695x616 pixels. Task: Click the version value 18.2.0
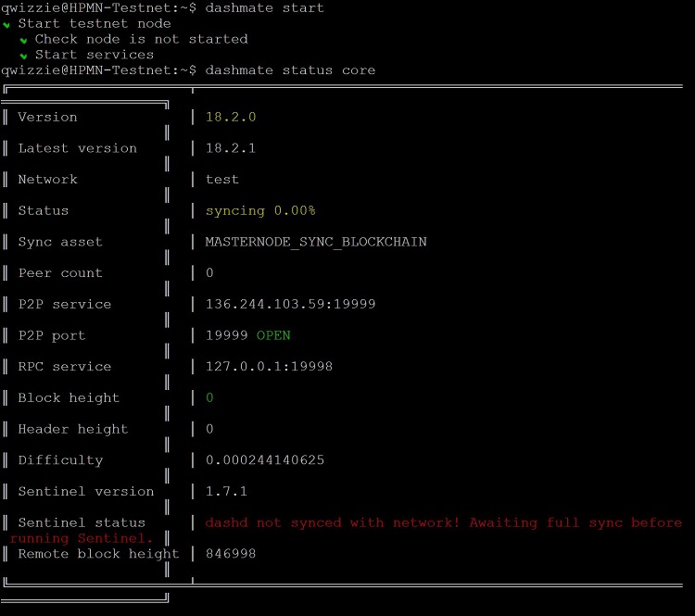pos(231,117)
